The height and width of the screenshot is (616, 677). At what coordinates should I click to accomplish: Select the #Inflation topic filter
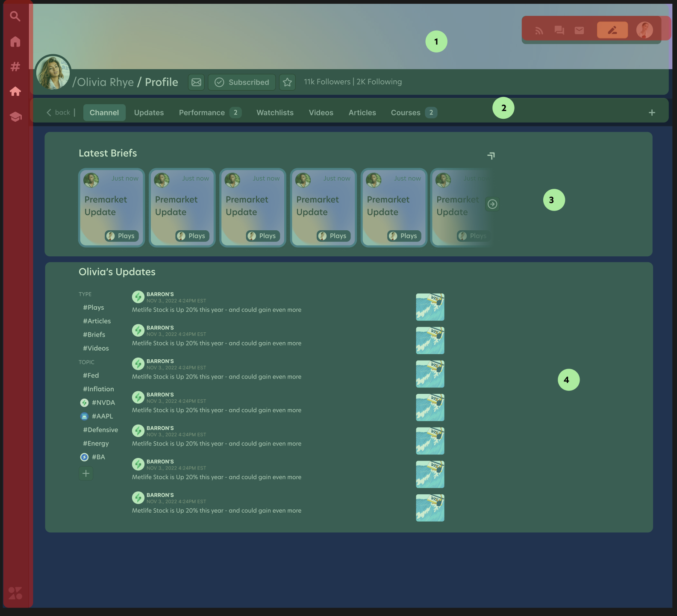click(x=98, y=389)
